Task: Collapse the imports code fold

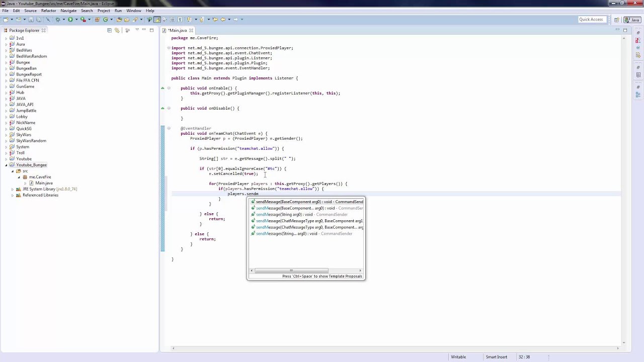Action: [169, 48]
